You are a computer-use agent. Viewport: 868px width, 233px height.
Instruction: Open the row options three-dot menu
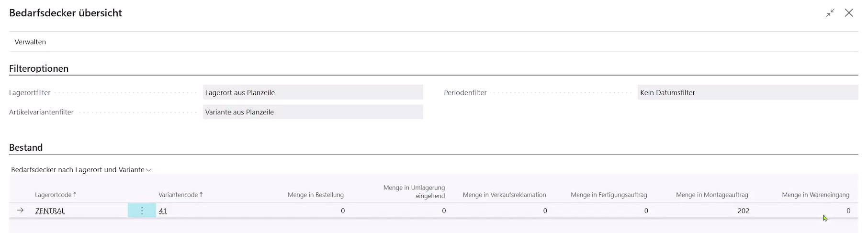142,211
